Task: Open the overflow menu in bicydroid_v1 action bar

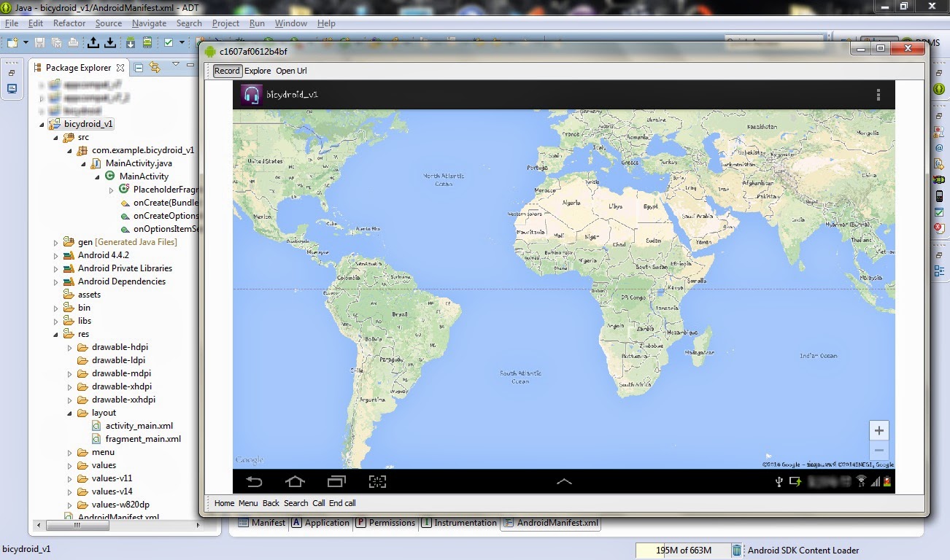Action: point(878,95)
